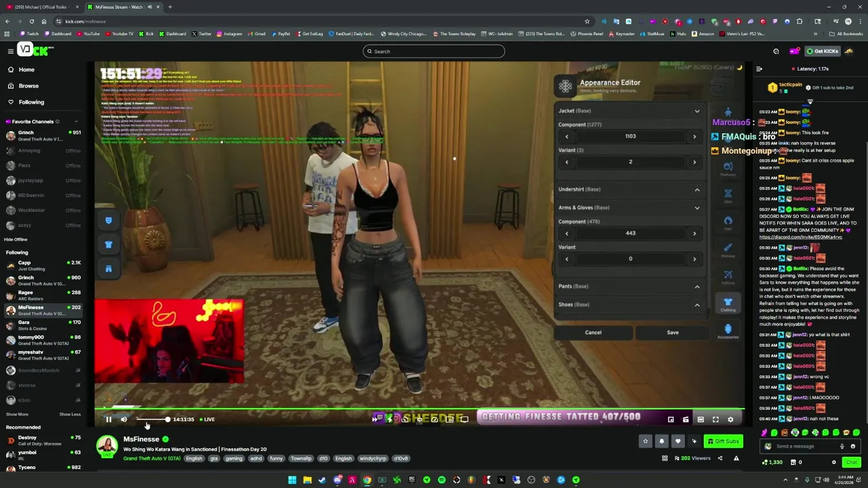Screen dimensions: 868x488
Task: Select the Accessories category icon
Action: [728, 331]
